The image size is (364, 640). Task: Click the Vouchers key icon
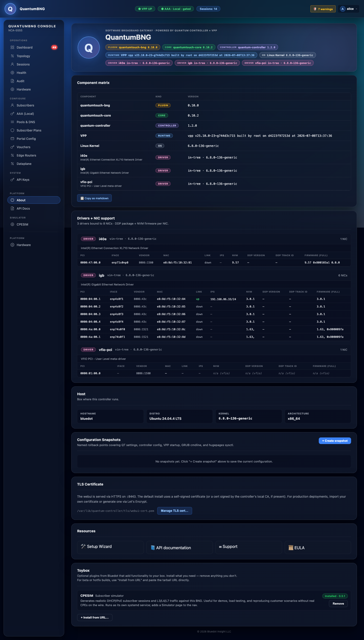(x=12, y=147)
